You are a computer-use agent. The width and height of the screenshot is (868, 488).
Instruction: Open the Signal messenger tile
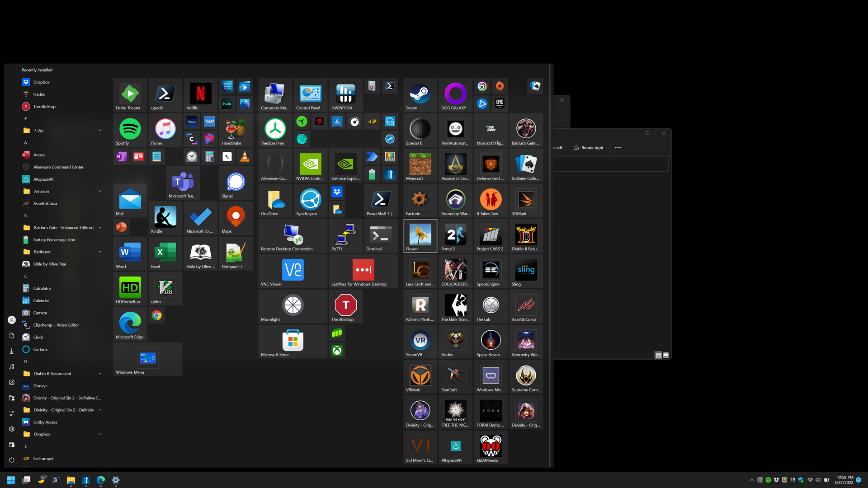pos(236,183)
